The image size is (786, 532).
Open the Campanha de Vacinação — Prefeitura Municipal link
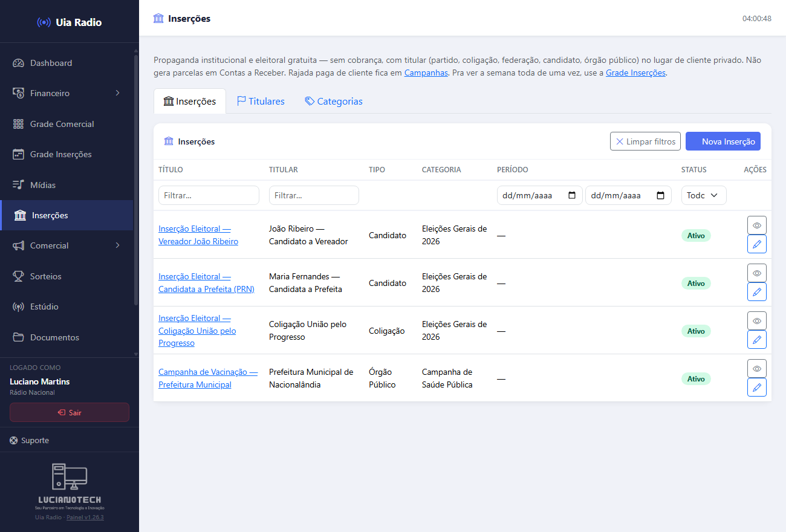(x=208, y=378)
